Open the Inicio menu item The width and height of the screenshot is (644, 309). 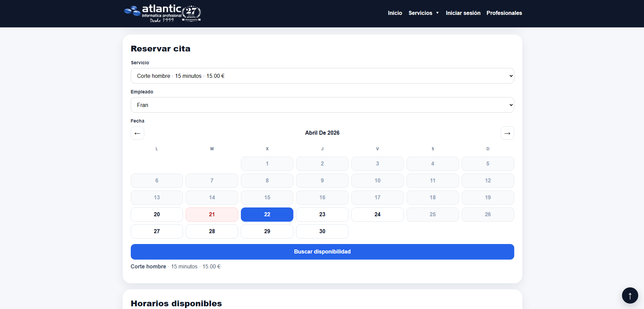pos(395,13)
